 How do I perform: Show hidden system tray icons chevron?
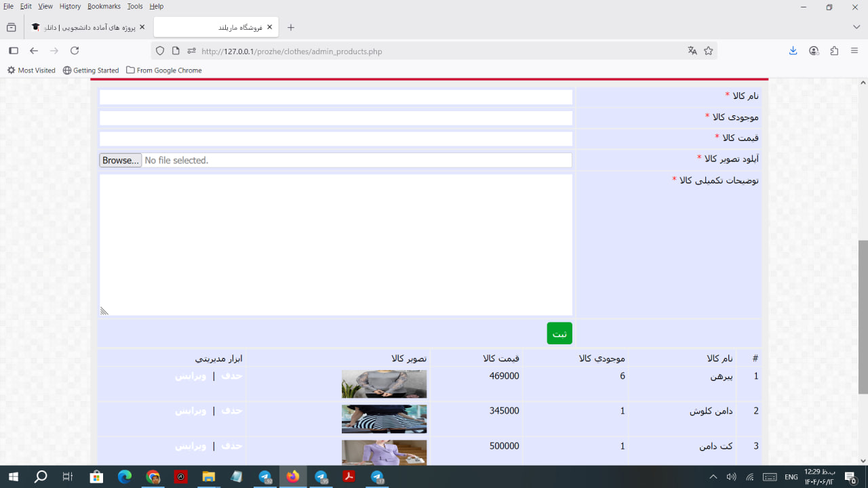713,477
